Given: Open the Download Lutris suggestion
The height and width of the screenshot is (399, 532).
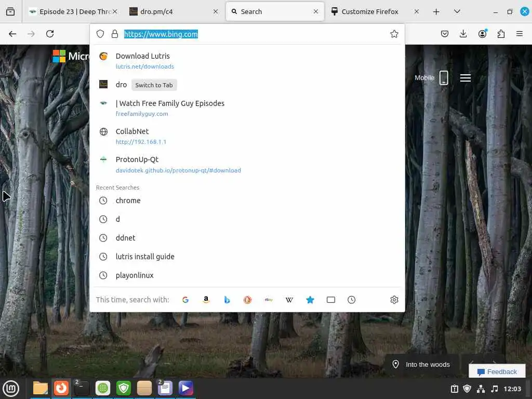Looking at the screenshot, I should tap(247, 61).
